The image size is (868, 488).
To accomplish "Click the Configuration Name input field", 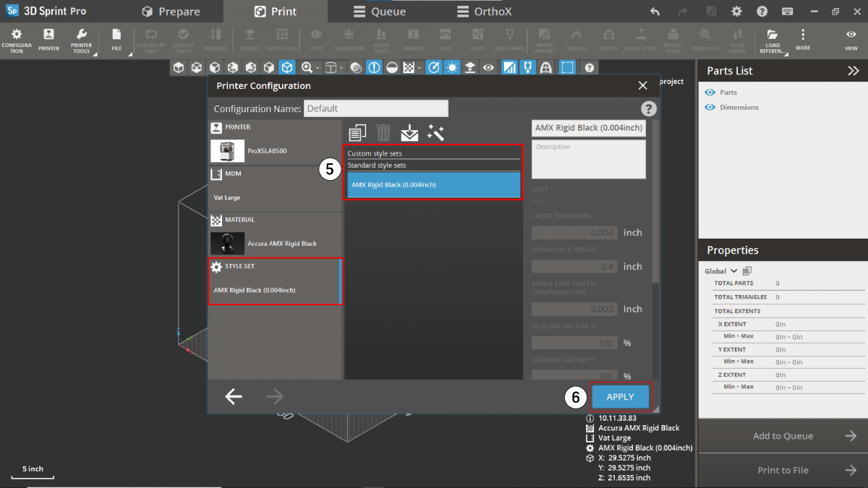I will [375, 108].
